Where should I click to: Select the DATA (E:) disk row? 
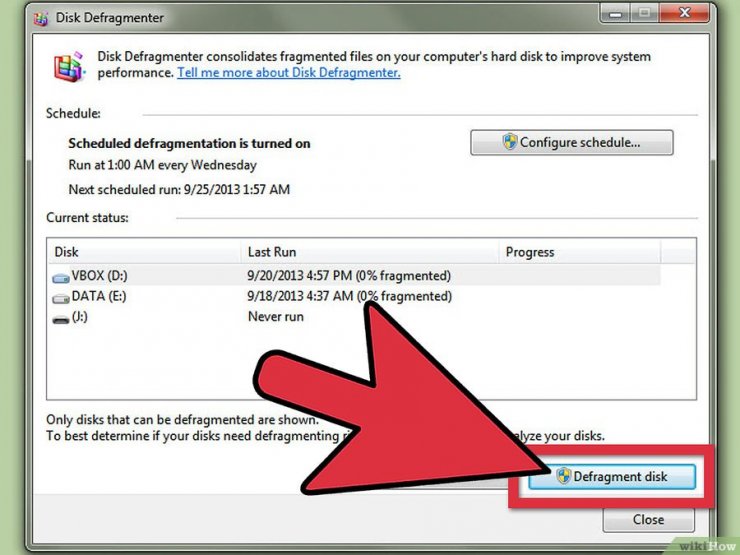(354, 296)
